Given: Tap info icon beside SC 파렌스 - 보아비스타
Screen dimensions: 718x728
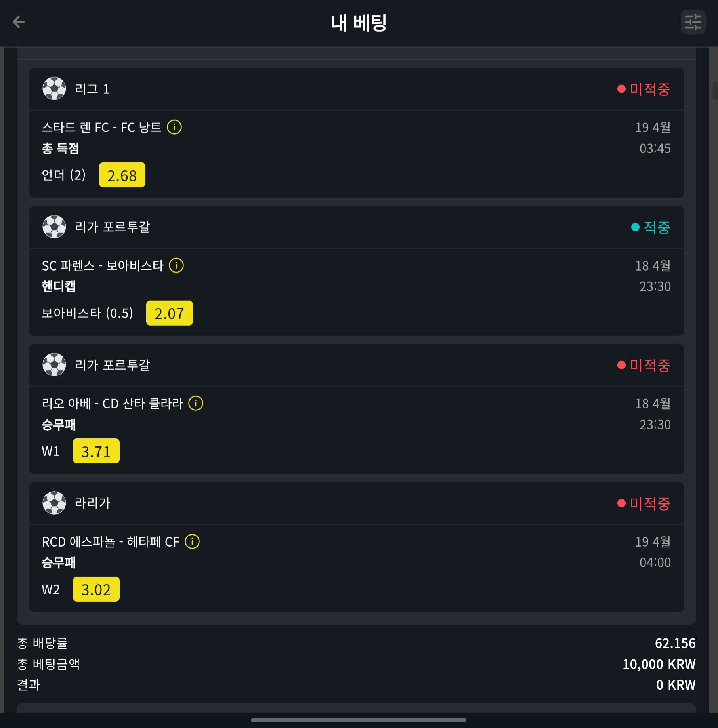Looking at the screenshot, I should (x=176, y=265).
